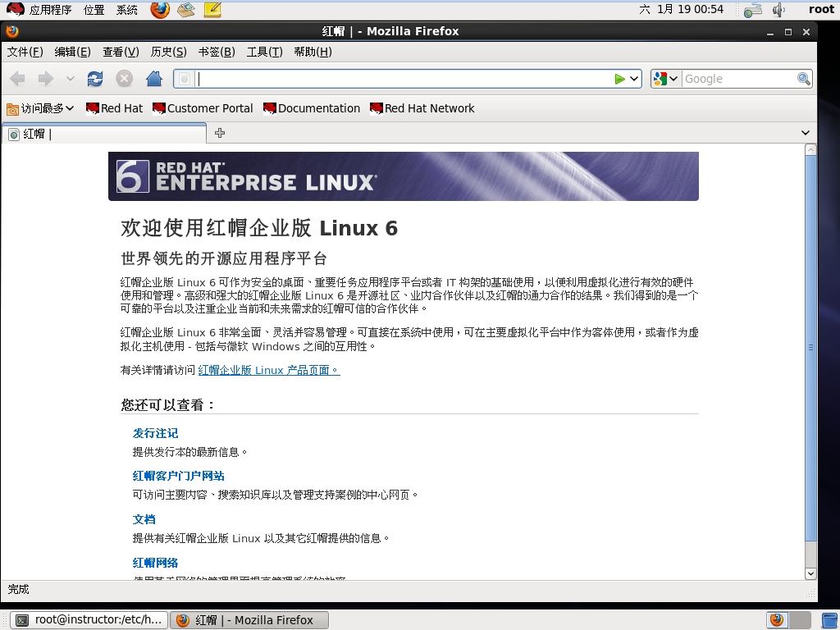This screenshot has width=840, height=630.
Task: Open the Red Hat Network bookmark
Action: click(x=422, y=108)
